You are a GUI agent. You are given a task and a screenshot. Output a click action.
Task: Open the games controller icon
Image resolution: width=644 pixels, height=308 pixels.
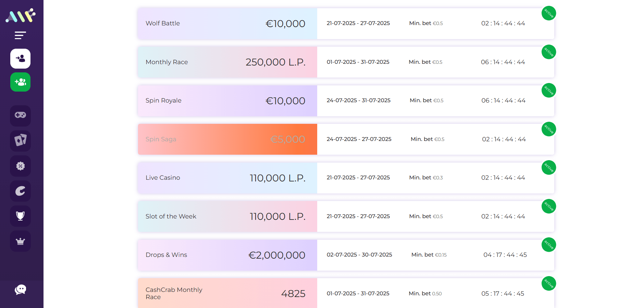point(20,116)
